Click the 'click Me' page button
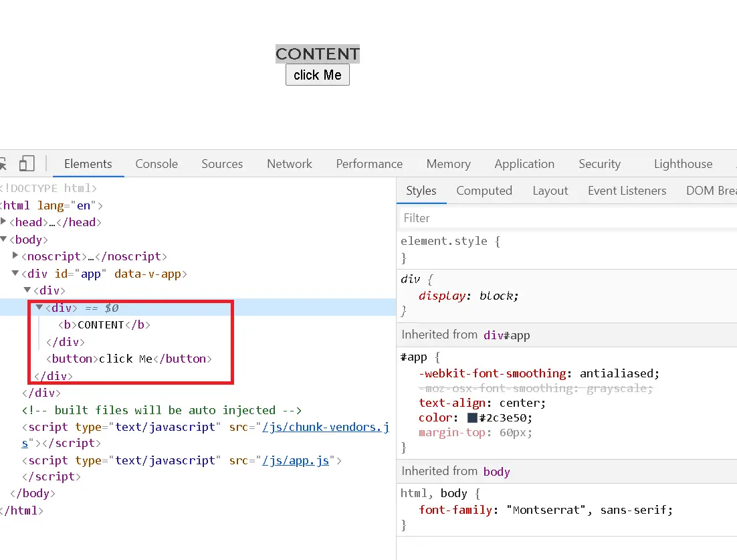 [317, 75]
